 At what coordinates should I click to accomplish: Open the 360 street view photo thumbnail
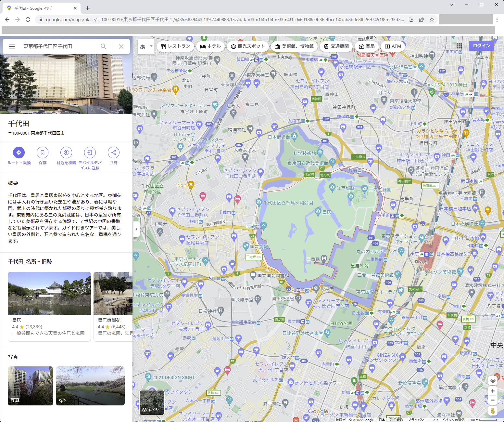[x=90, y=386]
